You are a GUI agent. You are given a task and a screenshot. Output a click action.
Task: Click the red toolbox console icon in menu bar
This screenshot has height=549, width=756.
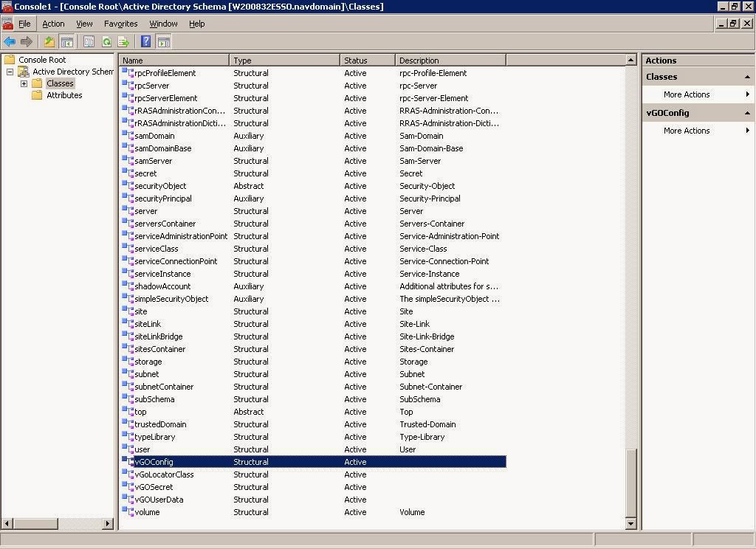(x=7, y=24)
